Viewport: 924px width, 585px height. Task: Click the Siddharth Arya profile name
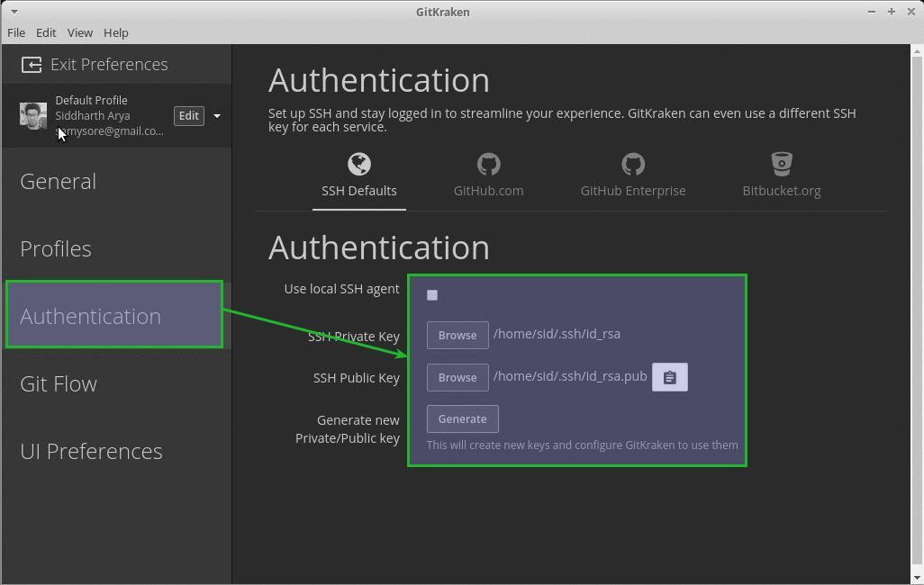click(93, 115)
